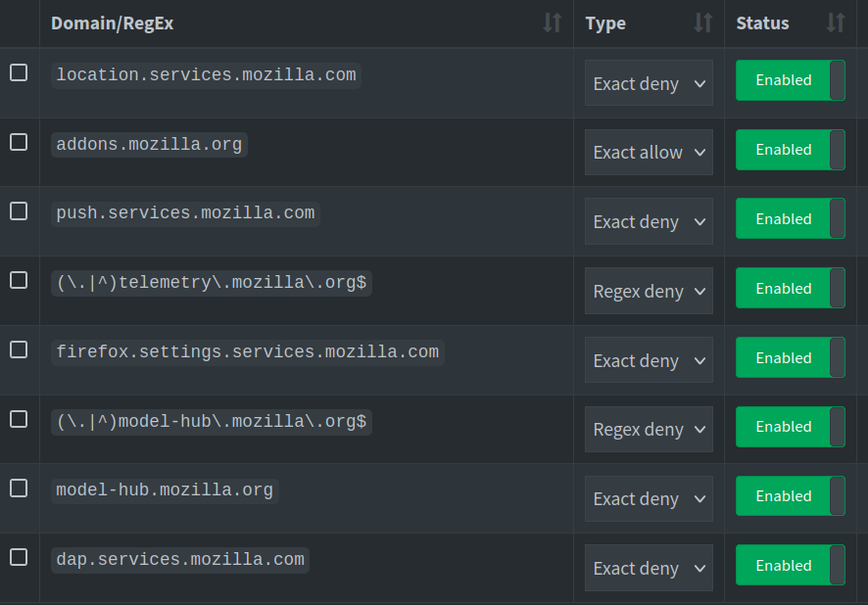Toggle Enabled status for push.services.mozilla.com

[791, 219]
